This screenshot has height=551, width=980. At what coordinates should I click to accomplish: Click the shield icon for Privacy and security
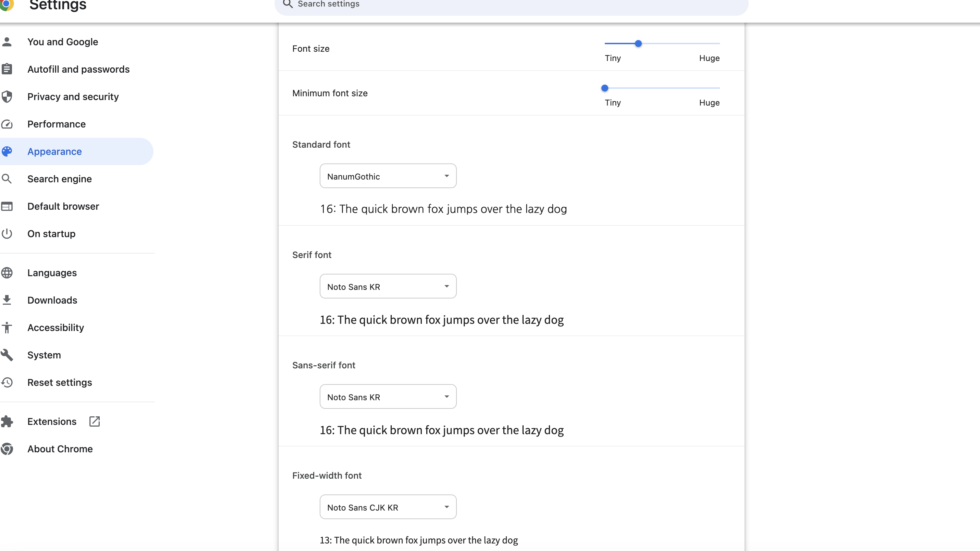point(7,97)
